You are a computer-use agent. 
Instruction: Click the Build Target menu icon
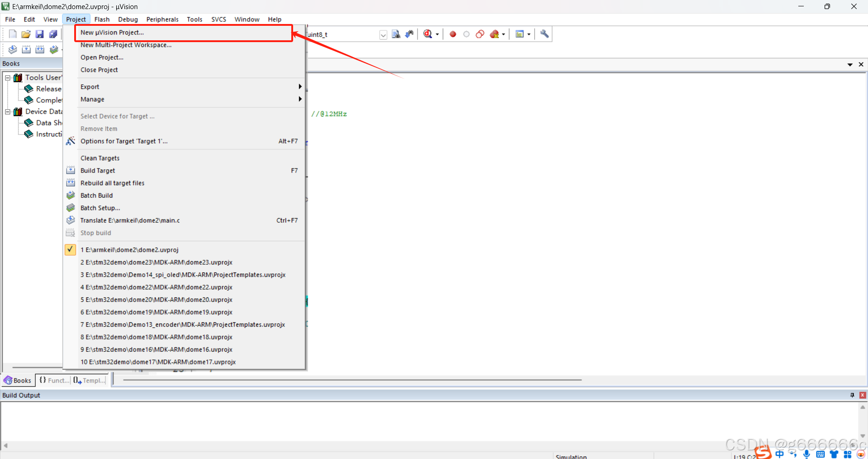click(71, 170)
